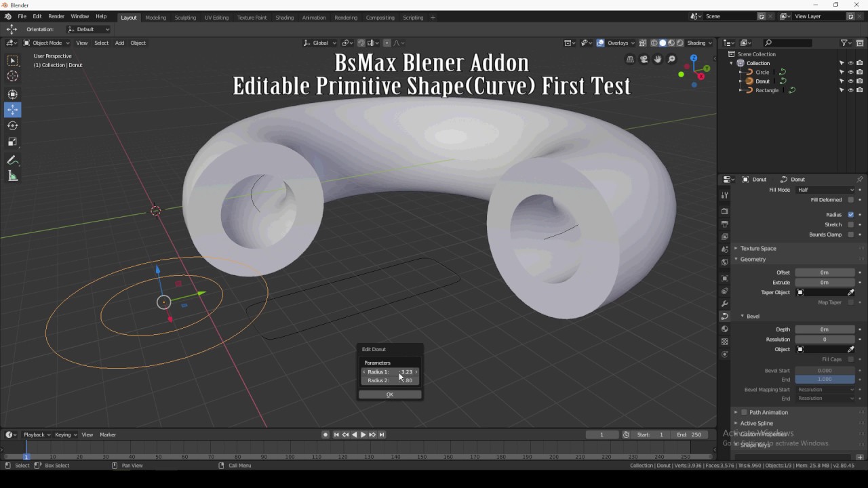Viewport: 868px width, 488px height.
Task: Hide the Circle object with eye icon
Action: click(850, 72)
